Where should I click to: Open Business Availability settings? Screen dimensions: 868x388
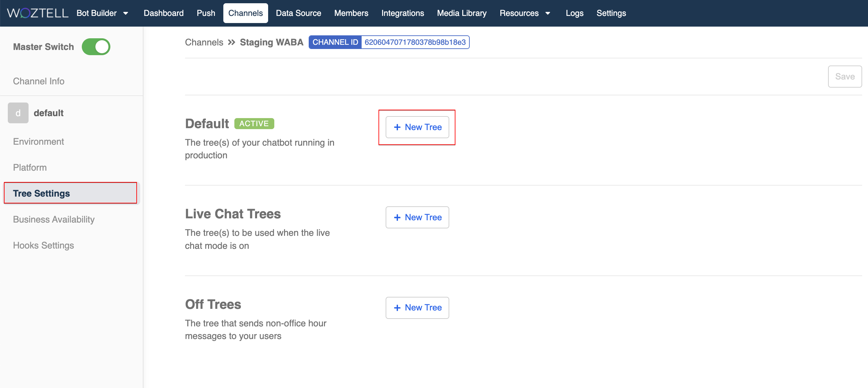point(54,219)
